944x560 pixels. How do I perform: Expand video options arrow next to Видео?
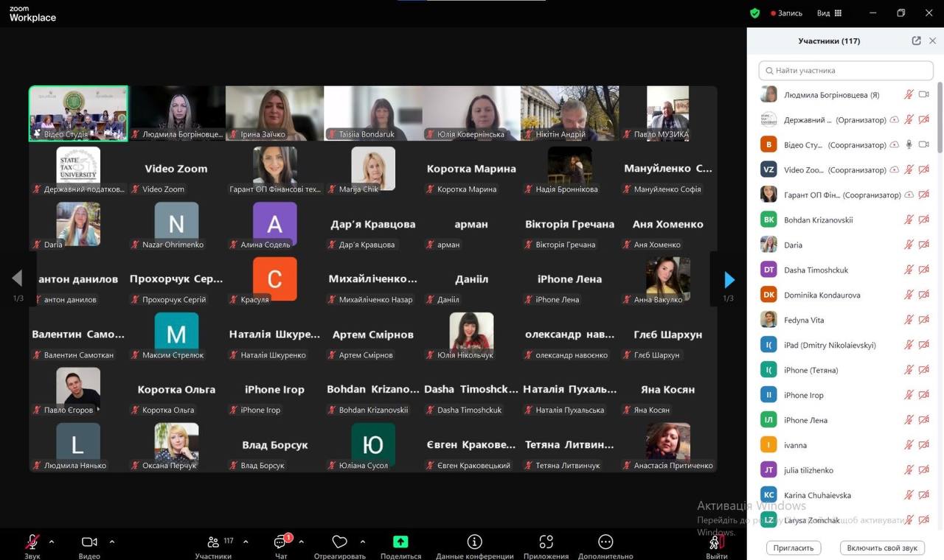click(112, 542)
